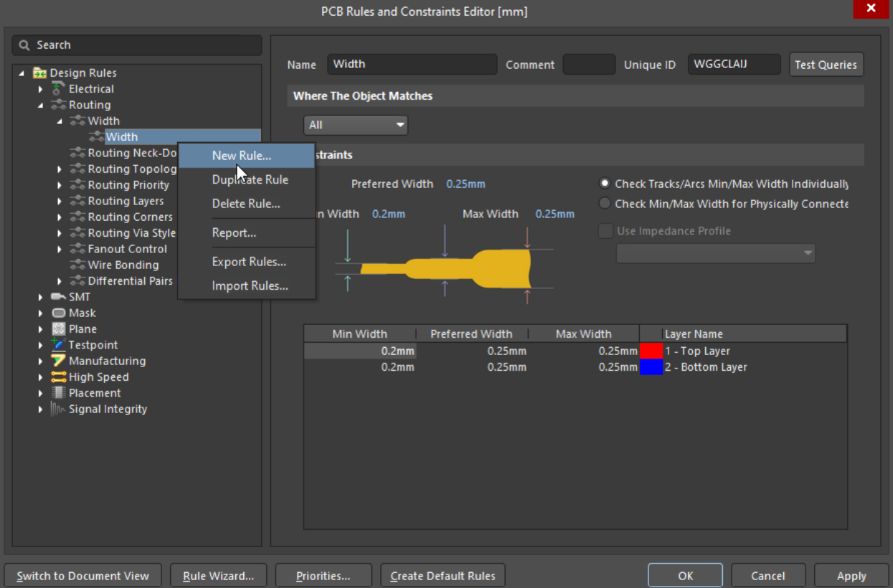Select Check Min/Max Width for Physically Connected
Viewport: 893px width, 588px height.
[605, 204]
